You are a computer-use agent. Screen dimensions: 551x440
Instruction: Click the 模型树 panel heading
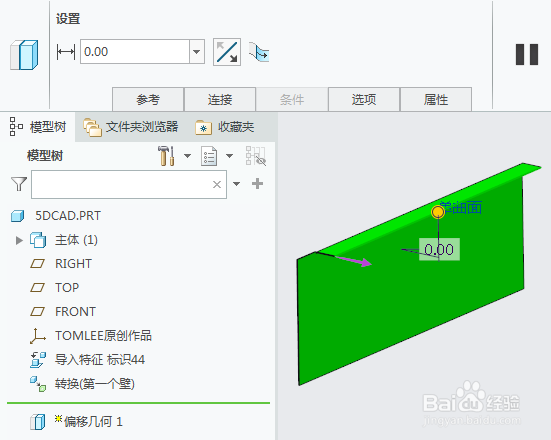tap(45, 156)
